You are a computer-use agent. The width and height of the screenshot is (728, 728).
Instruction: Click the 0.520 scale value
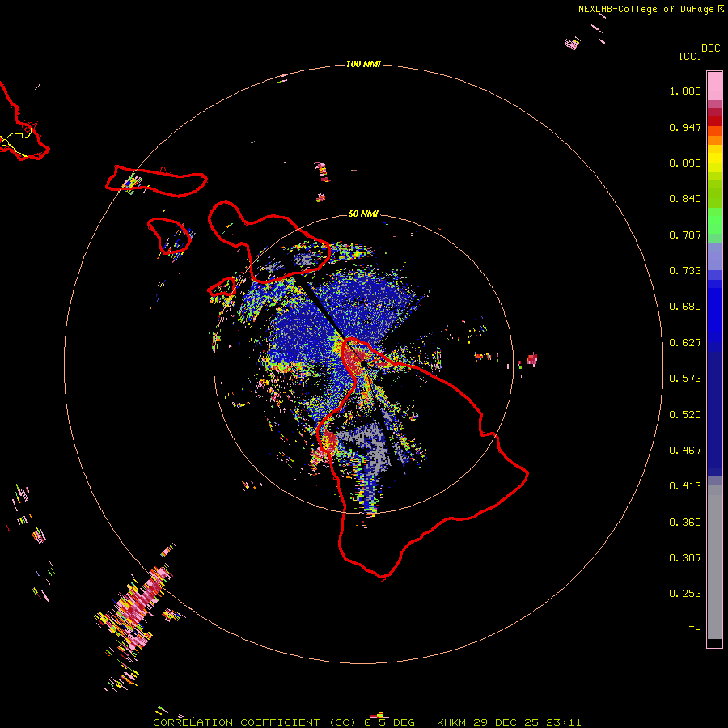[685, 415]
